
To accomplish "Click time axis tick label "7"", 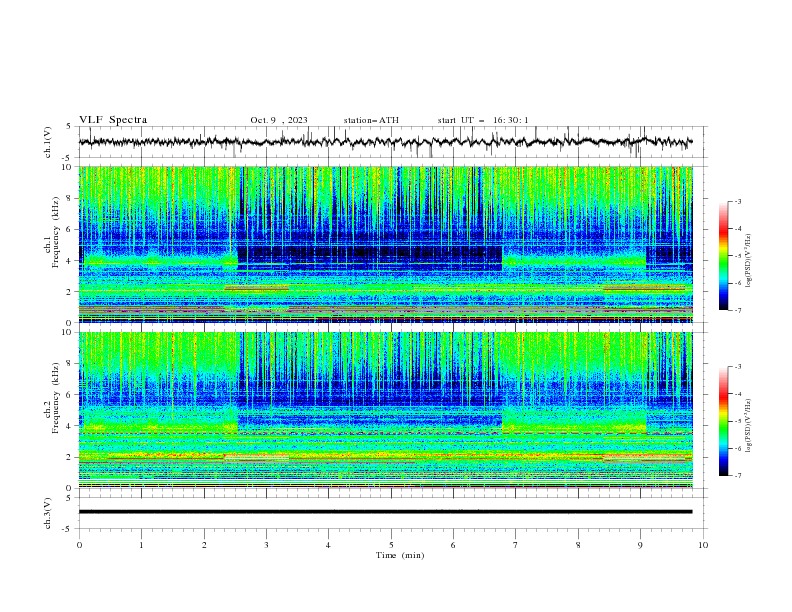I will pos(516,545).
